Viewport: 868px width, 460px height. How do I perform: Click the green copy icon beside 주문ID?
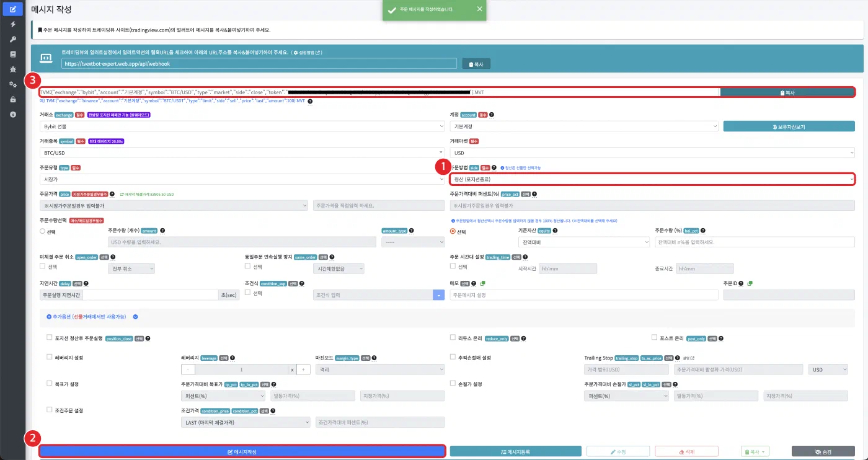[x=750, y=283]
